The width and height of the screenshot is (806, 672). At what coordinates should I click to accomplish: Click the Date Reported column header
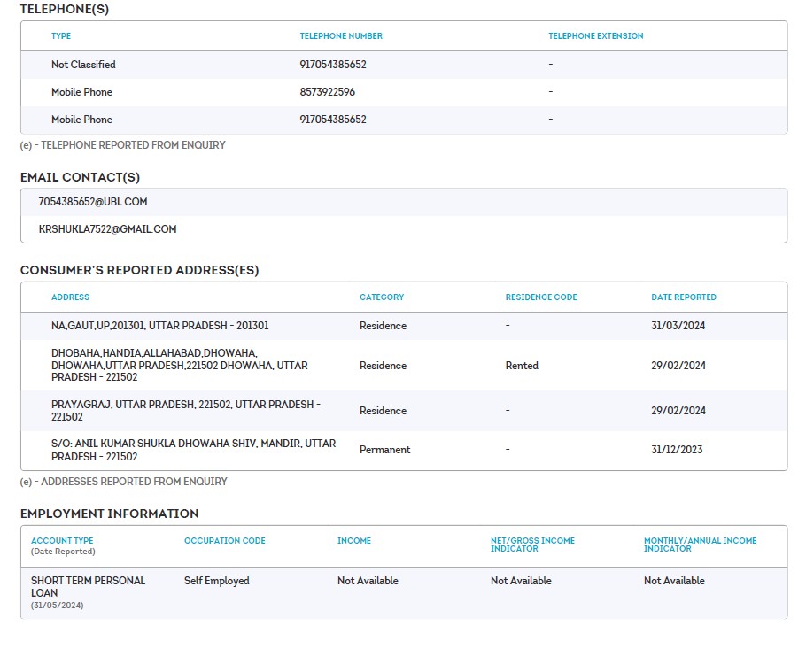click(683, 297)
